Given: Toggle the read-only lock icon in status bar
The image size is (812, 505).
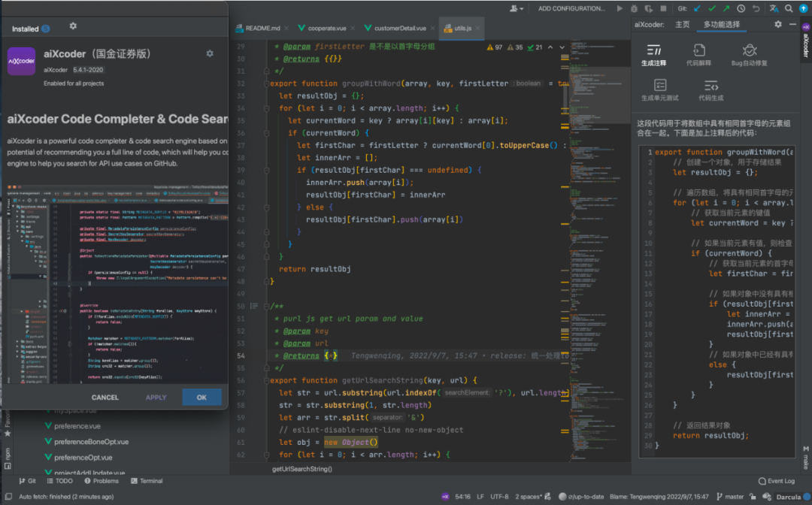Looking at the screenshot, I should (x=753, y=497).
